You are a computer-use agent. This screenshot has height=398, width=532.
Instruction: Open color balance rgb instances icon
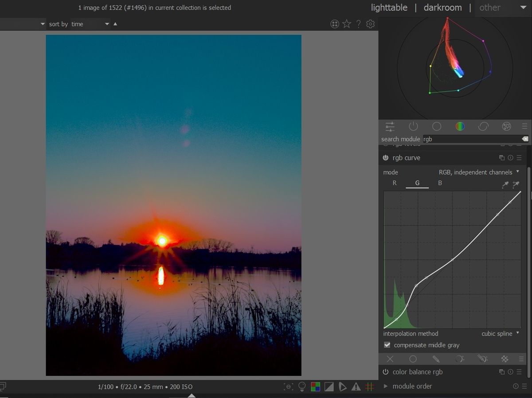[x=502, y=372]
